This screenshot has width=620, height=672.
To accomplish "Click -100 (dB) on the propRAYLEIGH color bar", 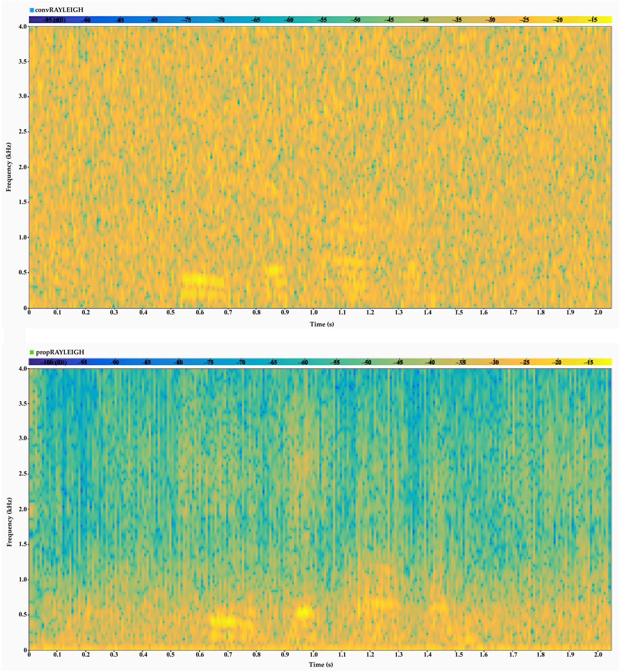I will tap(54, 362).
